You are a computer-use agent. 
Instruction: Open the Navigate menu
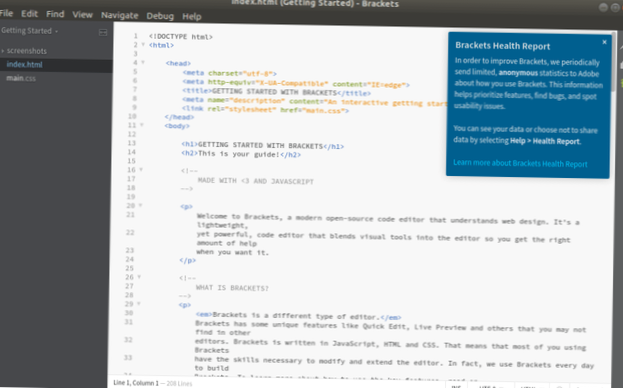pos(119,15)
